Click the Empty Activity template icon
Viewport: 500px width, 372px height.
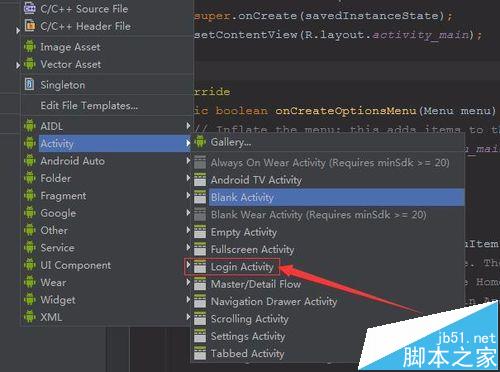[200, 232]
